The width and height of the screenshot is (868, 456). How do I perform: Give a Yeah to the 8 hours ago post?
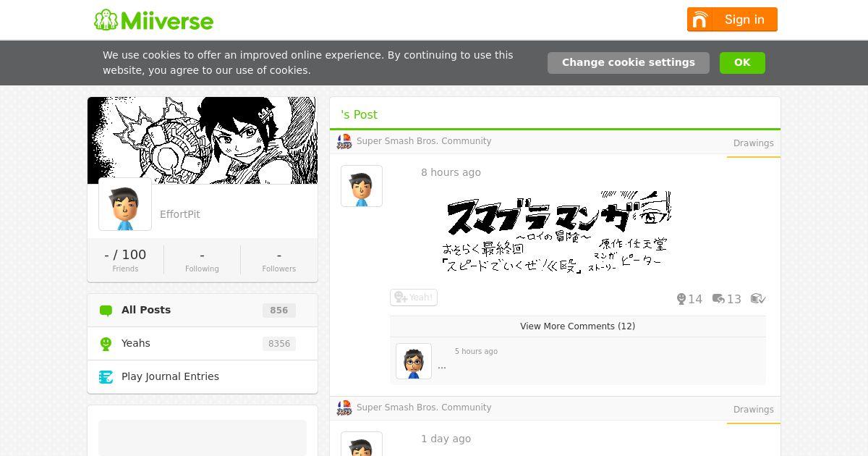tap(414, 297)
